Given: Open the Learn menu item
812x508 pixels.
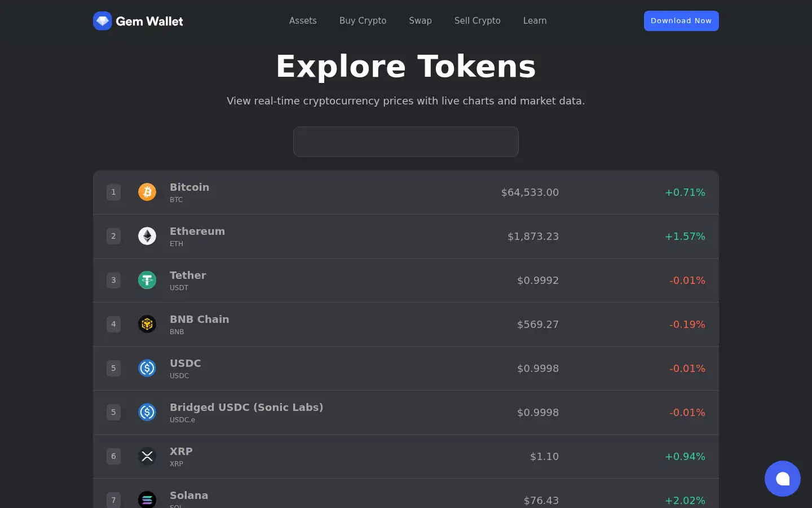Looking at the screenshot, I should click(x=535, y=21).
